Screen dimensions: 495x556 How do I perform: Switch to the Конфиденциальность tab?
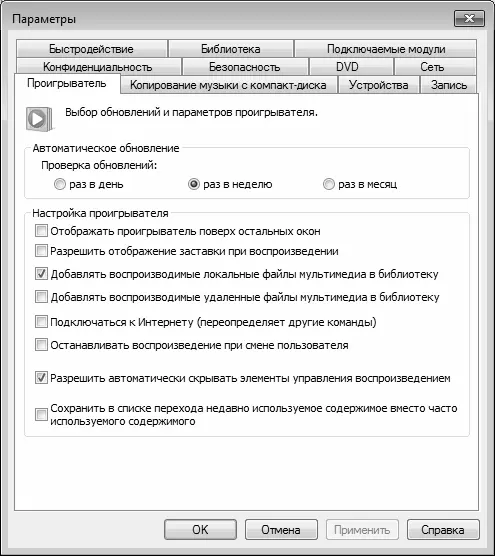(98, 67)
